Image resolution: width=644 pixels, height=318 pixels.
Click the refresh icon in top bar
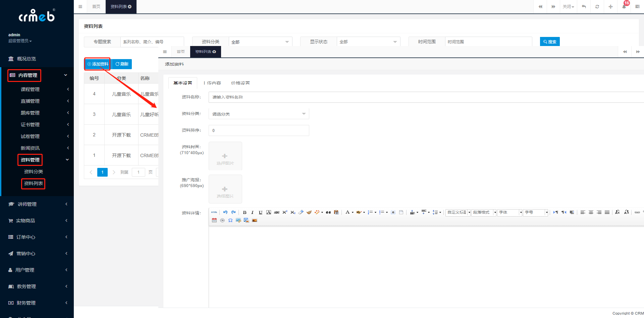click(x=597, y=7)
